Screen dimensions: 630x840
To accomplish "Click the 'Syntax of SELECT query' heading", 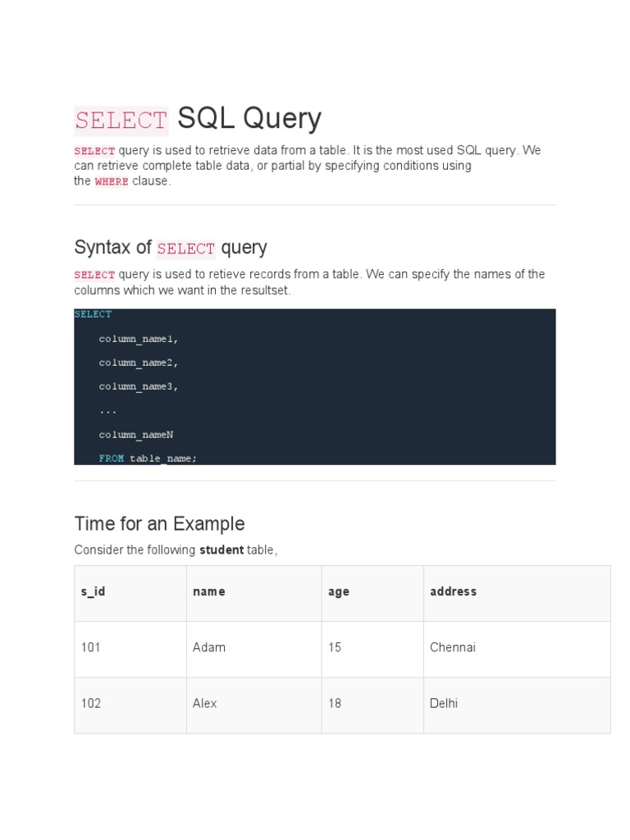I will click(x=171, y=248).
